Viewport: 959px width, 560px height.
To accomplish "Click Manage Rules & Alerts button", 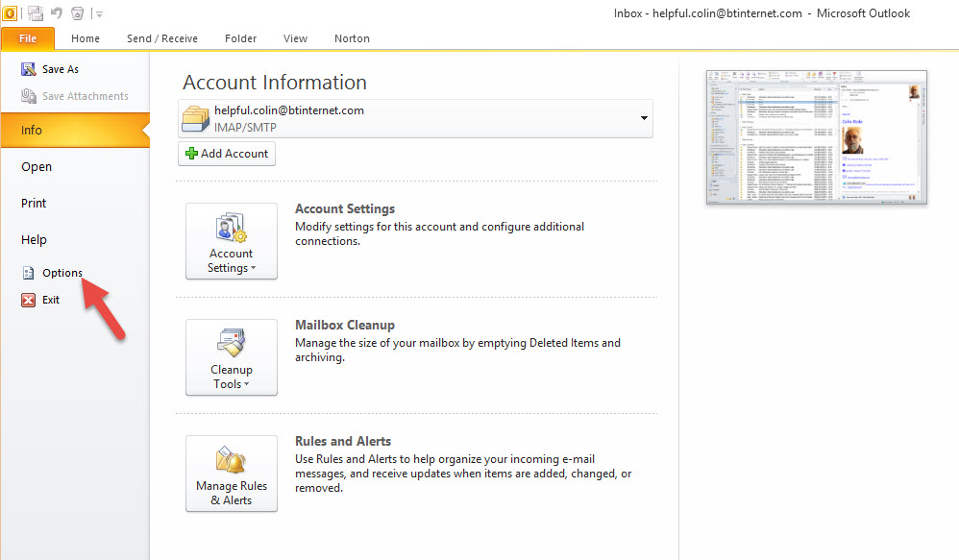I will click(x=232, y=474).
